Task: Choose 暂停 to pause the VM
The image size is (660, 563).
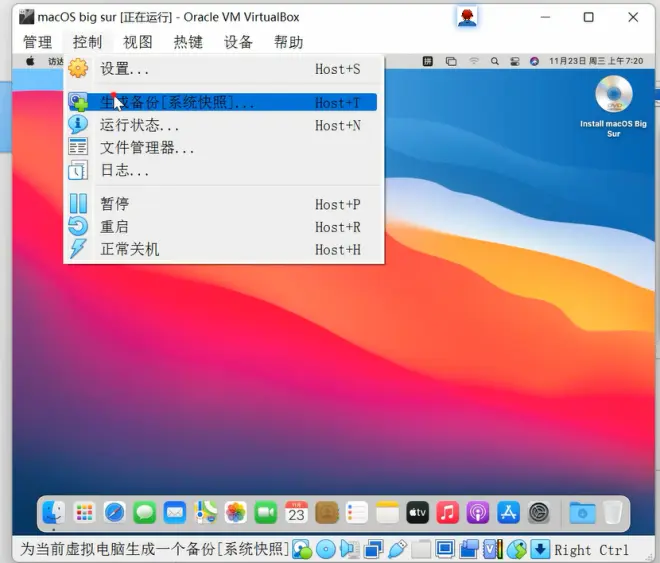Action: (223, 204)
